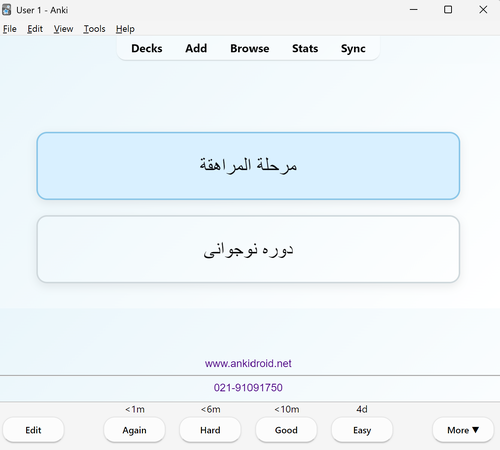Open the www.ankidroid.net link
The width and height of the screenshot is (500, 450).
[248, 363]
